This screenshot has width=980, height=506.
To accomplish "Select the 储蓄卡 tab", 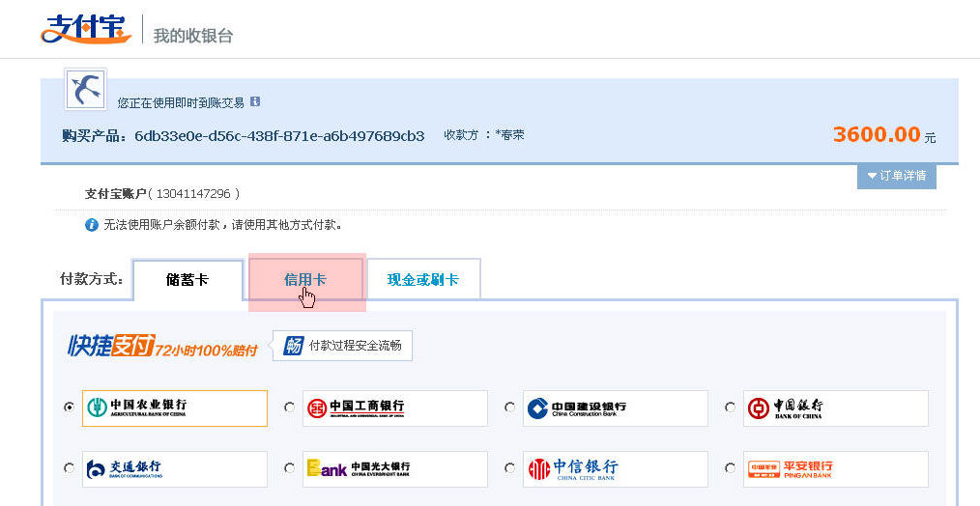I will [x=187, y=280].
